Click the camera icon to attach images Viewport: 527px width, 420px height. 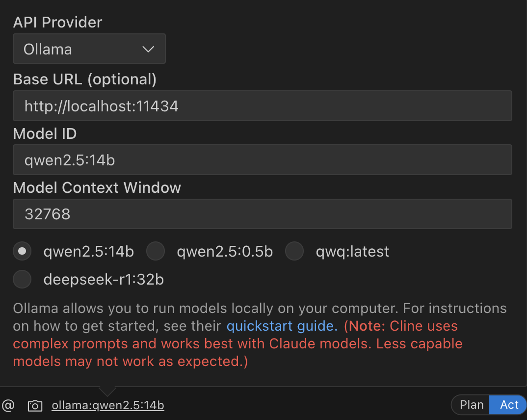coord(35,406)
